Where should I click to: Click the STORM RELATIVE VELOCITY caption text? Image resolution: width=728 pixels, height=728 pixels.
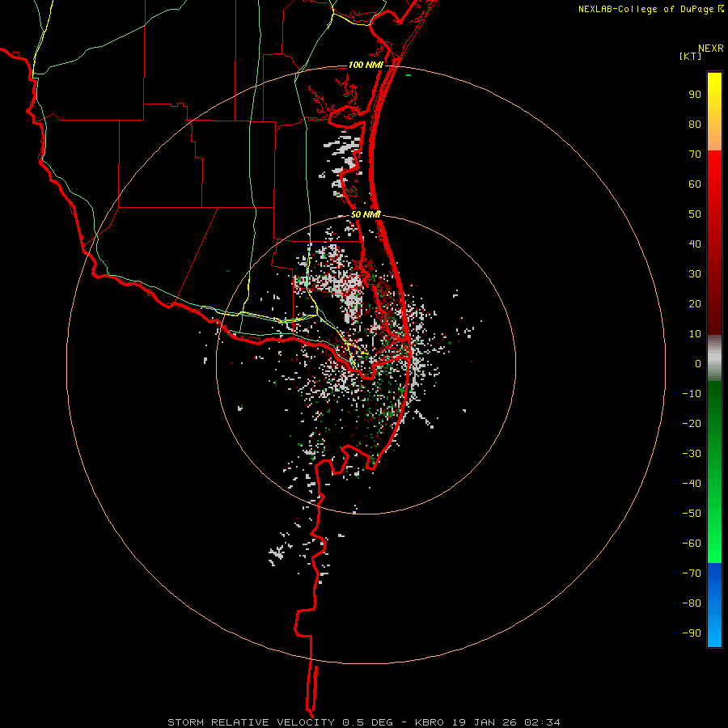point(251,722)
